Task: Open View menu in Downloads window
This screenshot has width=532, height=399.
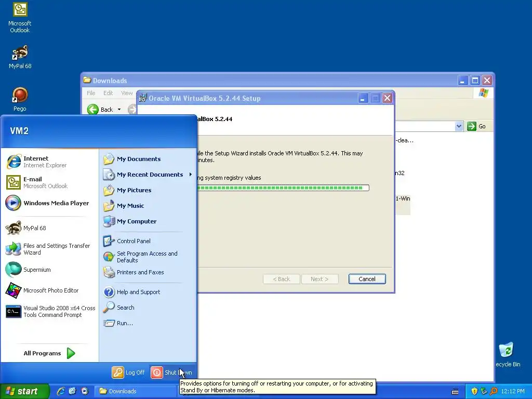Action: pyautogui.click(x=127, y=93)
